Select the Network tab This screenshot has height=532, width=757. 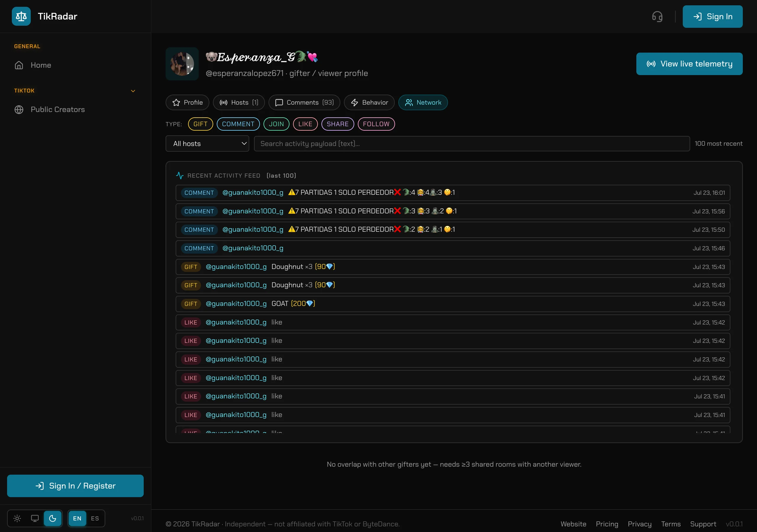pos(423,103)
